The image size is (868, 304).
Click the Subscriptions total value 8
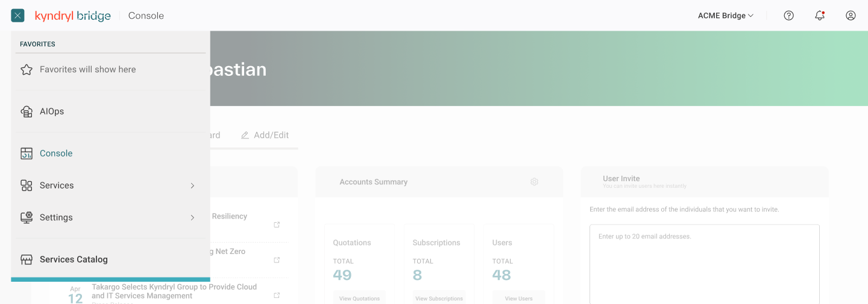pos(417,275)
